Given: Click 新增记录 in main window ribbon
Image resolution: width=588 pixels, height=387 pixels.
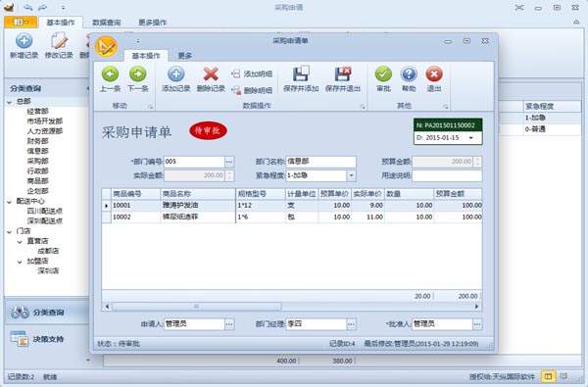Looking at the screenshot, I should (24, 46).
